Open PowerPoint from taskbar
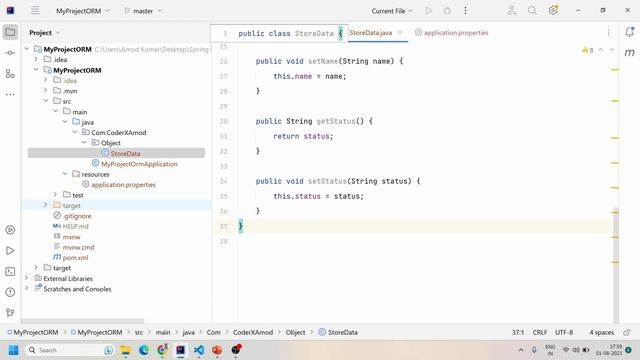Image resolution: width=640 pixels, height=360 pixels. pos(217,350)
